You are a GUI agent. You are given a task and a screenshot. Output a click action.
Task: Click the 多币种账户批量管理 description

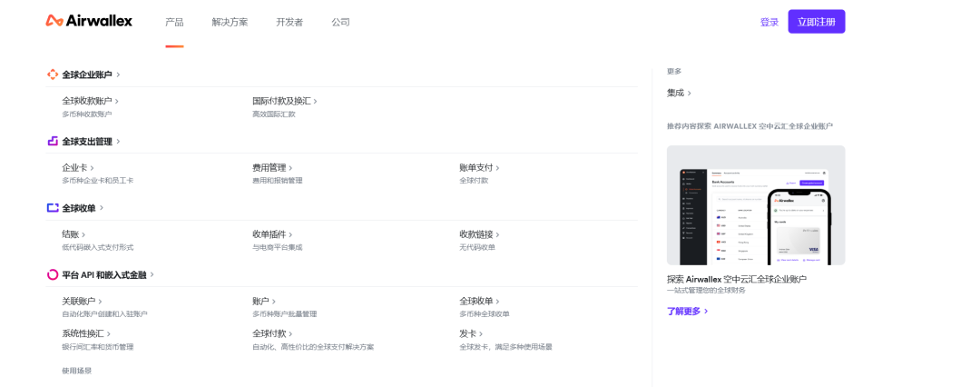pyautogui.click(x=284, y=313)
